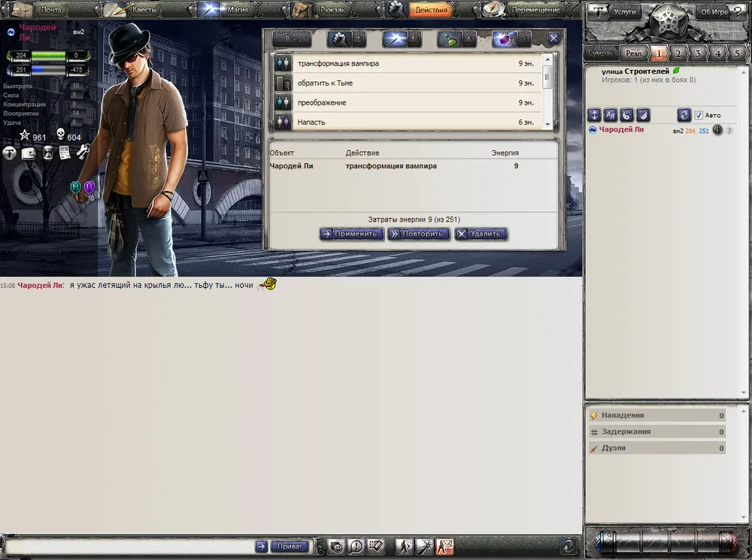752x560 pixels.
Task: Select twilight layer tab 1
Action: [659, 53]
